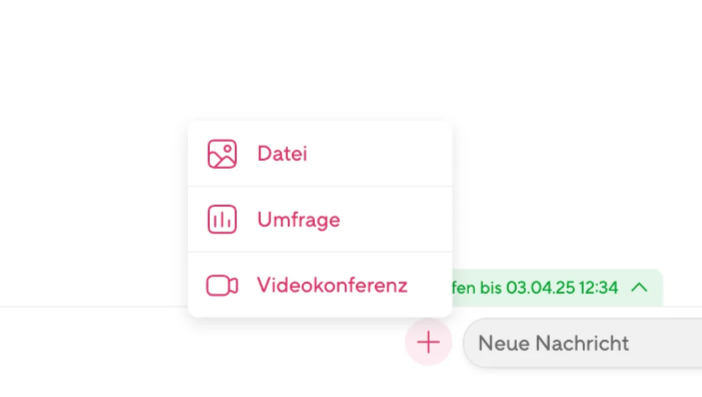Collapse the green deadline banner via its chevron
Viewport: 702px width, 397px height.
(639, 287)
